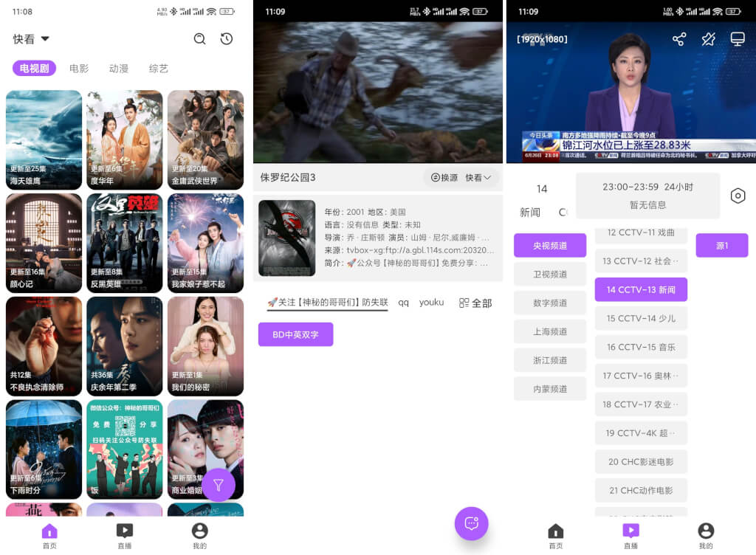Image resolution: width=756 pixels, height=555 pixels.
Task: Select the 电视剧 category tab
Action: [x=34, y=69]
